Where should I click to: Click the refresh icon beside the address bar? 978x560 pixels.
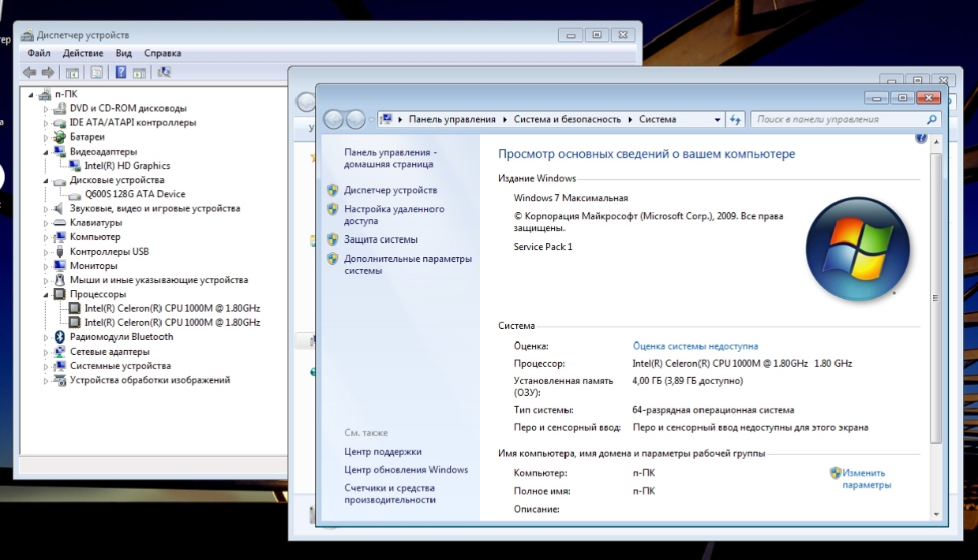tap(736, 120)
